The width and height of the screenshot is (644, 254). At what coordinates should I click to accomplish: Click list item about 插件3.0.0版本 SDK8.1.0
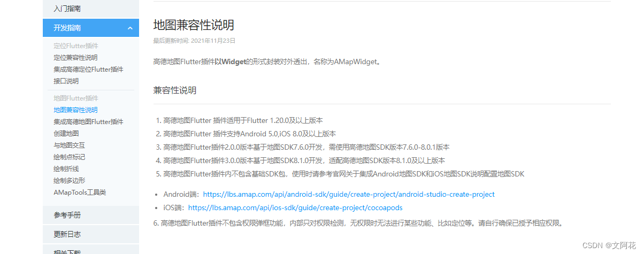point(304,160)
